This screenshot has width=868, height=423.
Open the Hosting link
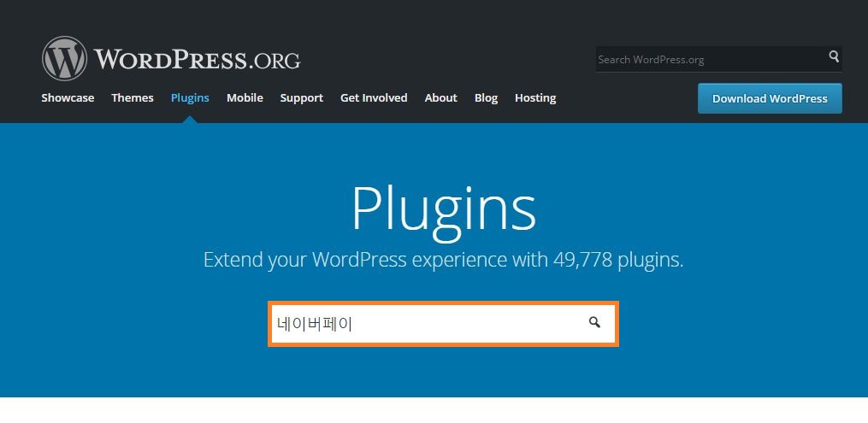[535, 98]
